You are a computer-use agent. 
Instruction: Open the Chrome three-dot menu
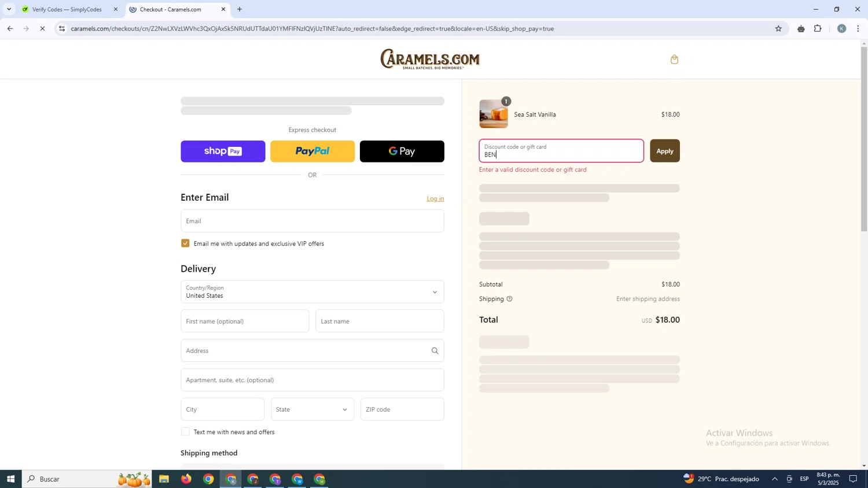858,28
